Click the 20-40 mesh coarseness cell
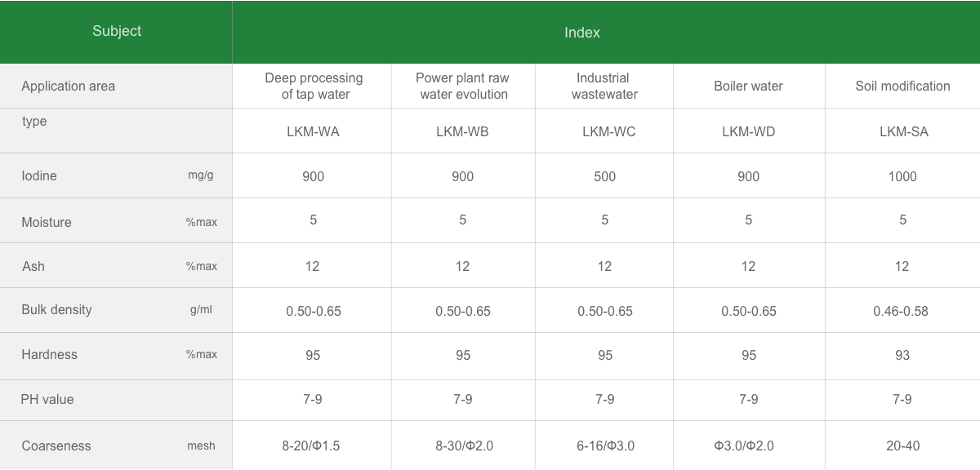The image size is (980, 470). [902, 446]
